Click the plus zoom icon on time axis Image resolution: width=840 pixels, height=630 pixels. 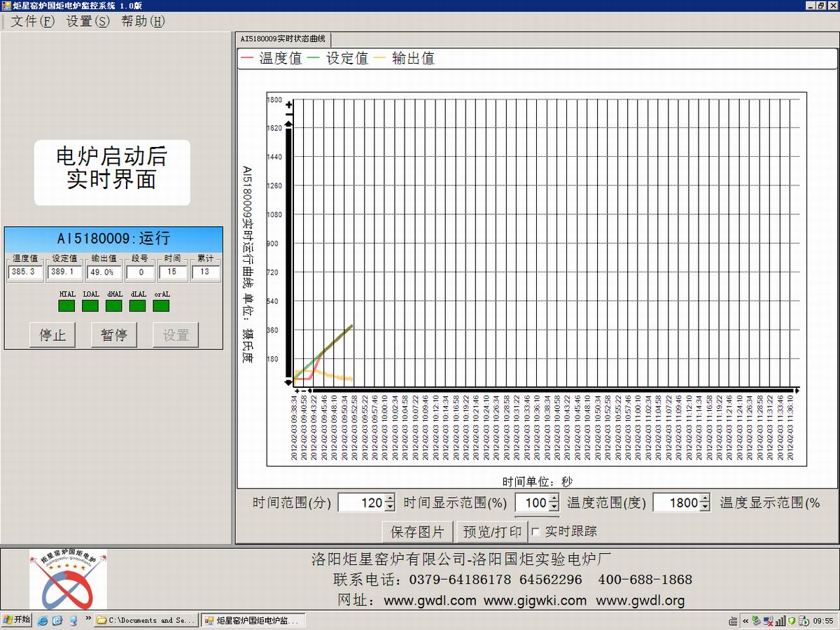click(x=297, y=391)
